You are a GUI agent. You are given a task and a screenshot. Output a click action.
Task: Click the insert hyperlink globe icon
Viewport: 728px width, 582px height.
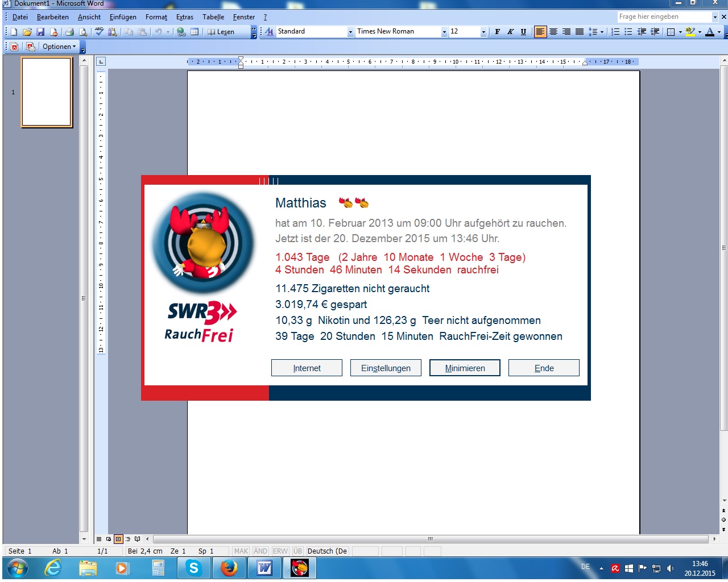[x=181, y=32]
